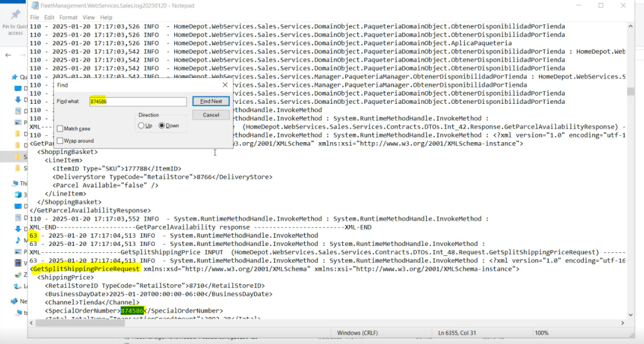Click the opening ShippingPrice tag
Image resolution: width=644 pixels, height=344 pixels.
[x=65, y=277]
